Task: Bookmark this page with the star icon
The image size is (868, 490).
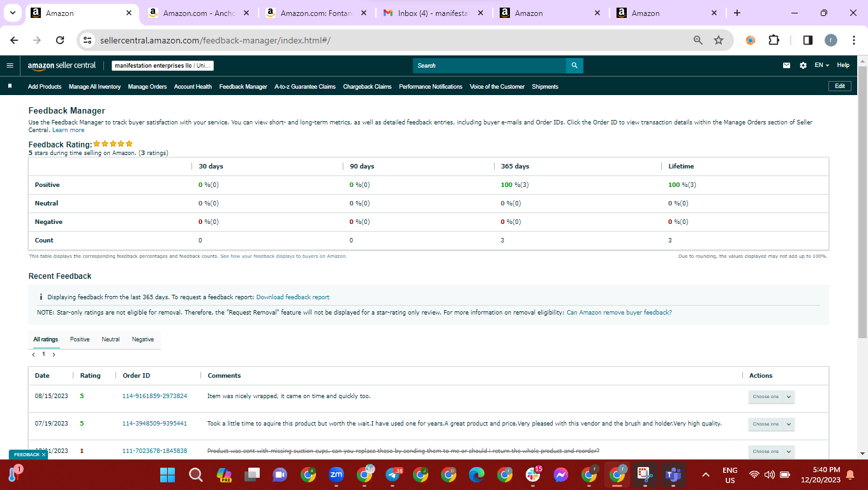Action: [x=719, y=40]
